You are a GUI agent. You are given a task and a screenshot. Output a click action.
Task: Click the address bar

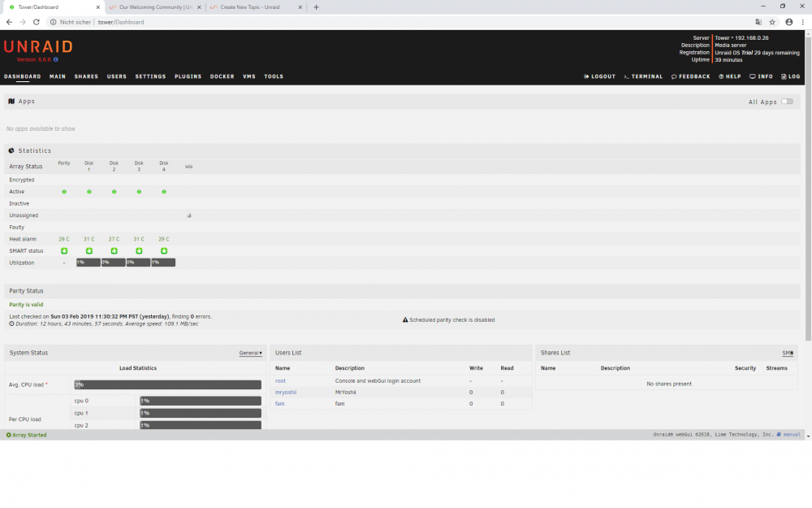(399, 22)
